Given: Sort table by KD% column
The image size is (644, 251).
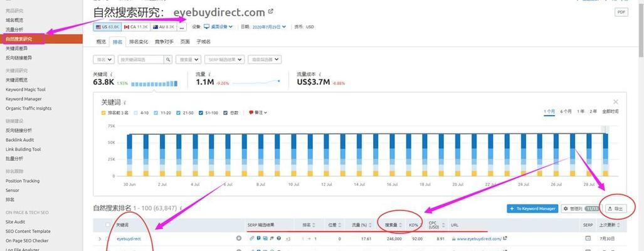Looking at the screenshot, I should point(415,225).
